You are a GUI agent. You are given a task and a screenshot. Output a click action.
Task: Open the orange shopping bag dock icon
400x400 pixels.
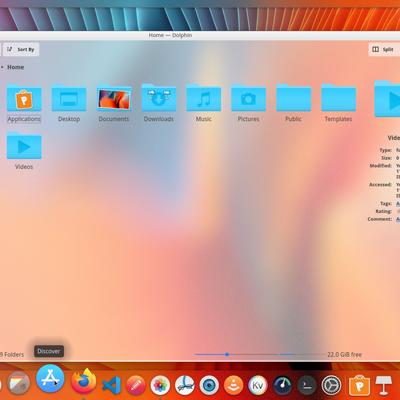click(x=359, y=385)
